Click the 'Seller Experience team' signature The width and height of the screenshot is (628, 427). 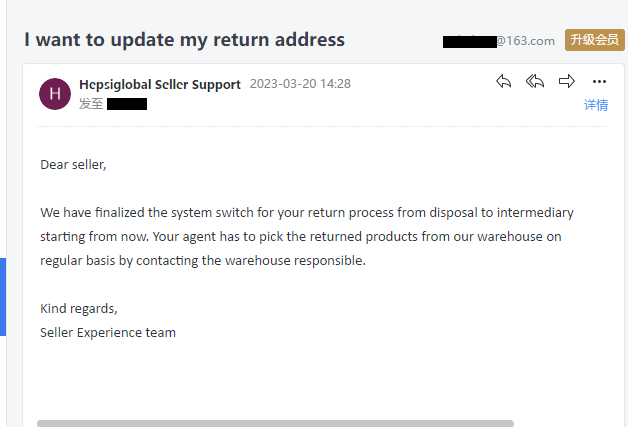pyautogui.click(x=108, y=332)
